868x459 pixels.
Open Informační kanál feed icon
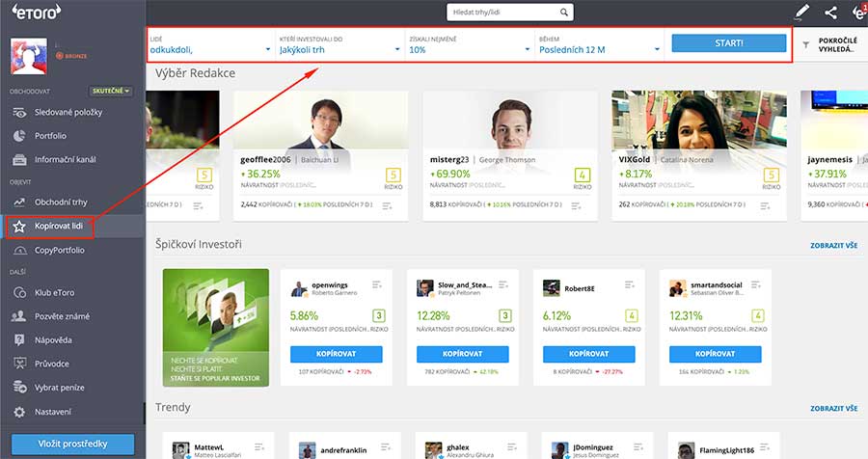pyautogui.click(x=19, y=159)
